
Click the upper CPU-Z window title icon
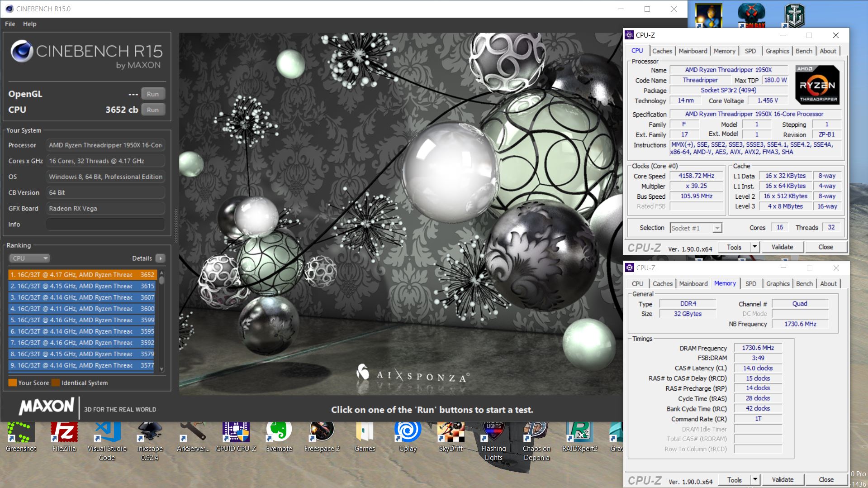(x=629, y=35)
